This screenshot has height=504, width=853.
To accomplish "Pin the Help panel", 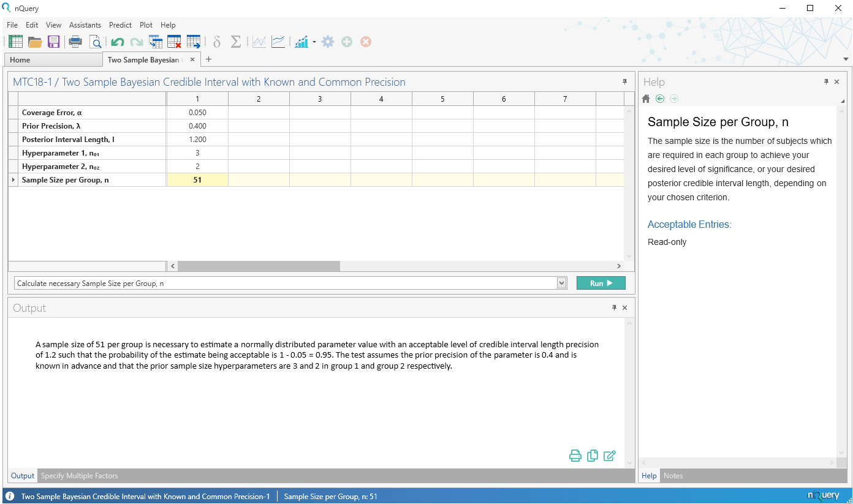I will click(x=825, y=81).
